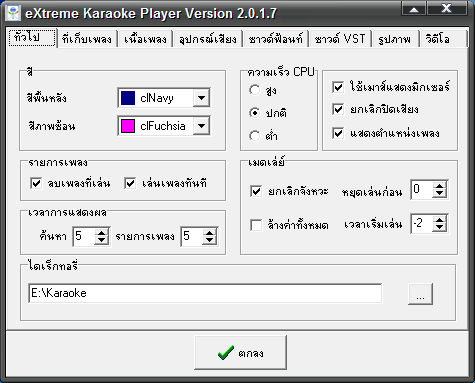Roll up the window with the title bar arrow button
This screenshot has width=475, height=383.
(x=414, y=8)
